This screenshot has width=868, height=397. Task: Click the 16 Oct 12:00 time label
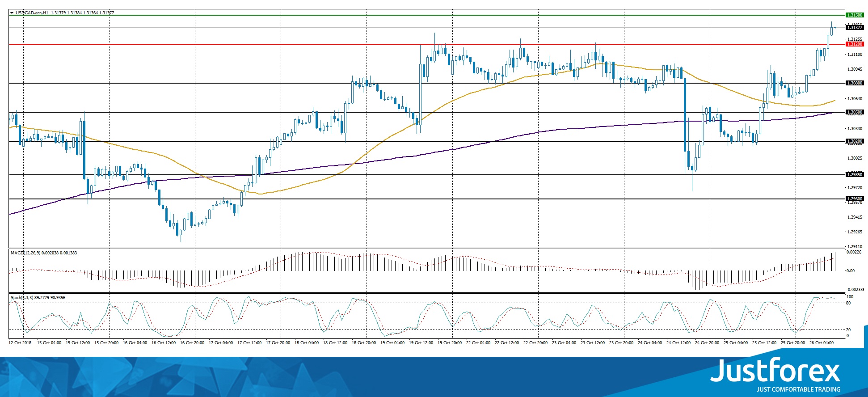coord(164,343)
